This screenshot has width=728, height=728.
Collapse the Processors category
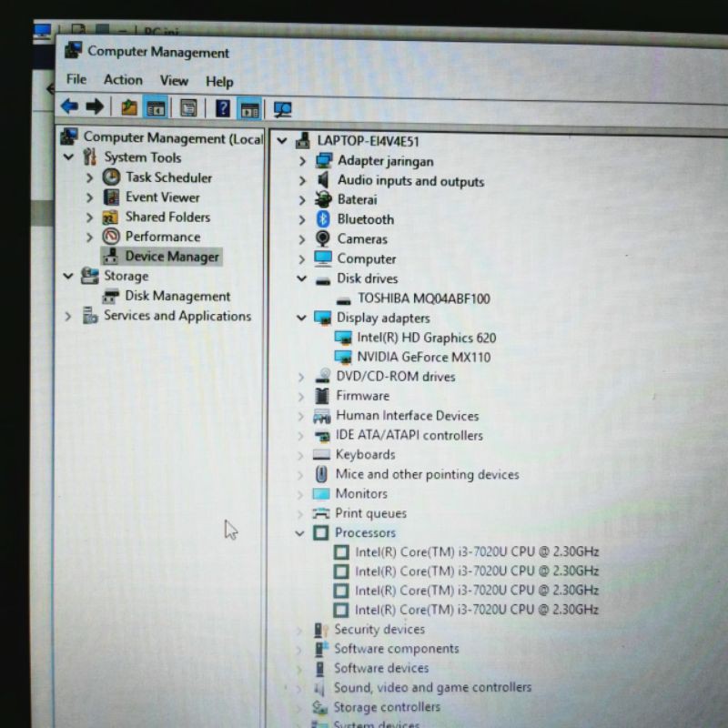coord(300,533)
